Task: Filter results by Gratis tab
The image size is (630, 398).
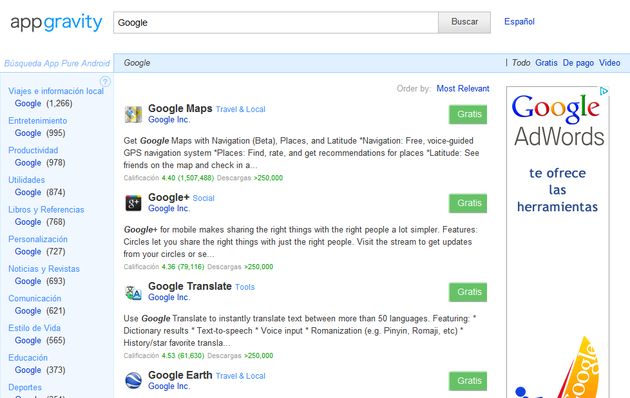Action: 546,63
